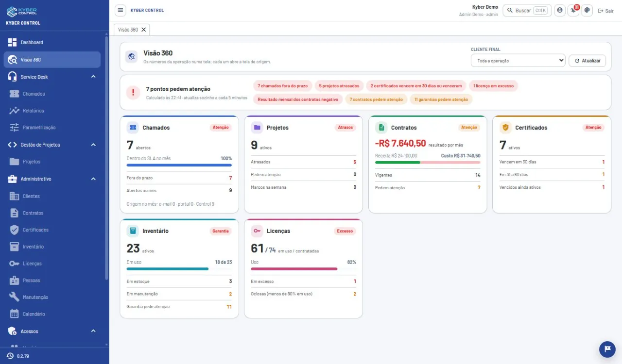
Task: Click the 'Dentro do SLA' progress bar
Action: (x=179, y=165)
